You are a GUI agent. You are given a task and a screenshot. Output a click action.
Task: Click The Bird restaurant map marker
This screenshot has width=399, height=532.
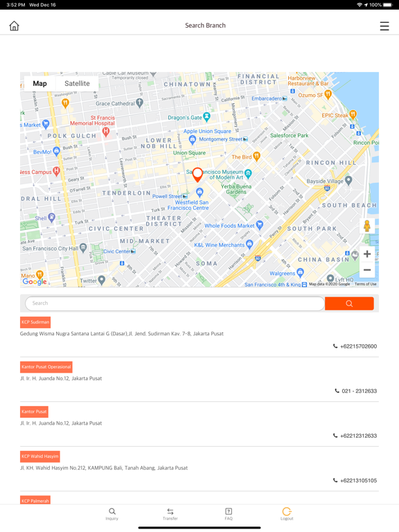click(x=256, y=156)
